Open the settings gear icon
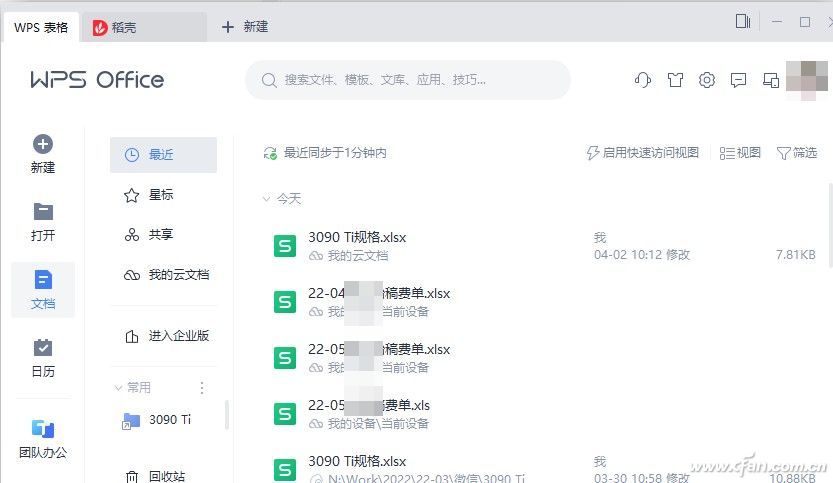The height and width of the screenshot is (483, 833). point(707,80)
